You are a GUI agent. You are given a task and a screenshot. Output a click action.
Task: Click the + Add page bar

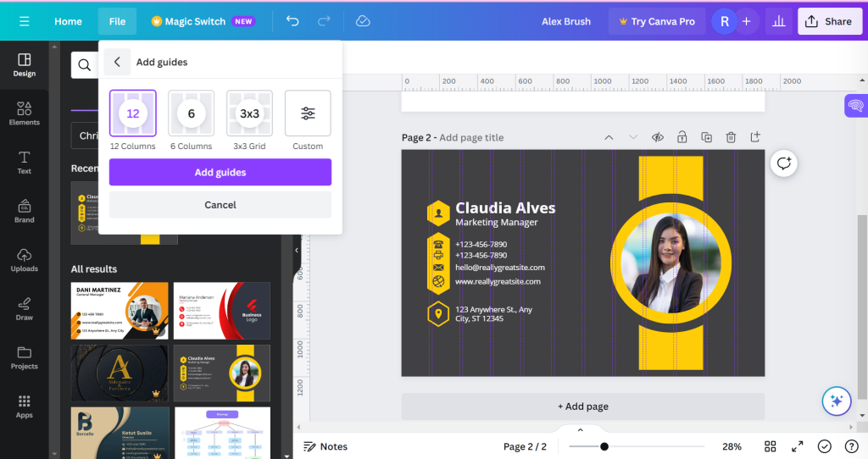click(x=583, y=406)
